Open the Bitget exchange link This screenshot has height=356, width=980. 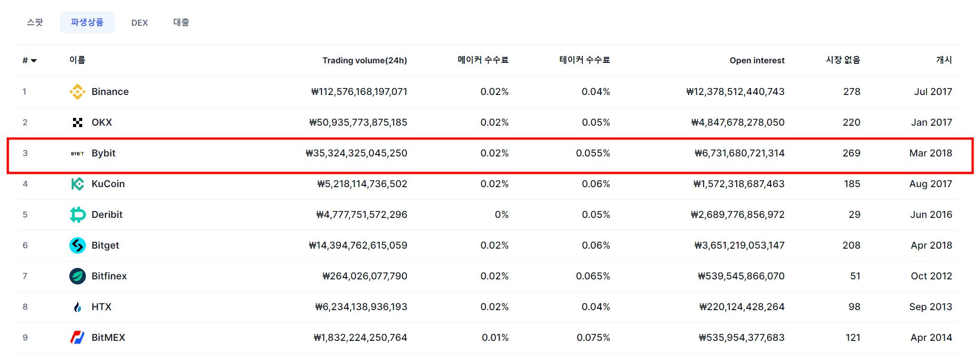pos(105,245)
